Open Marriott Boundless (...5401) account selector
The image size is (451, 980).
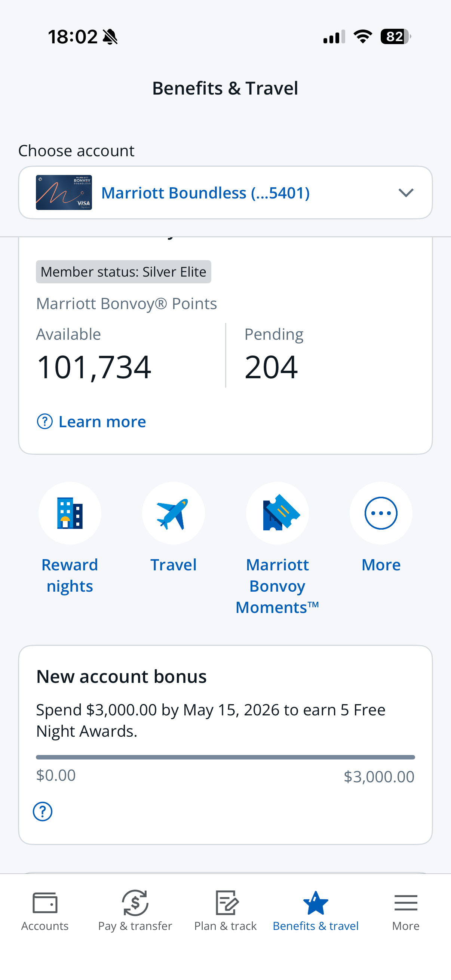tap(205, 193)
